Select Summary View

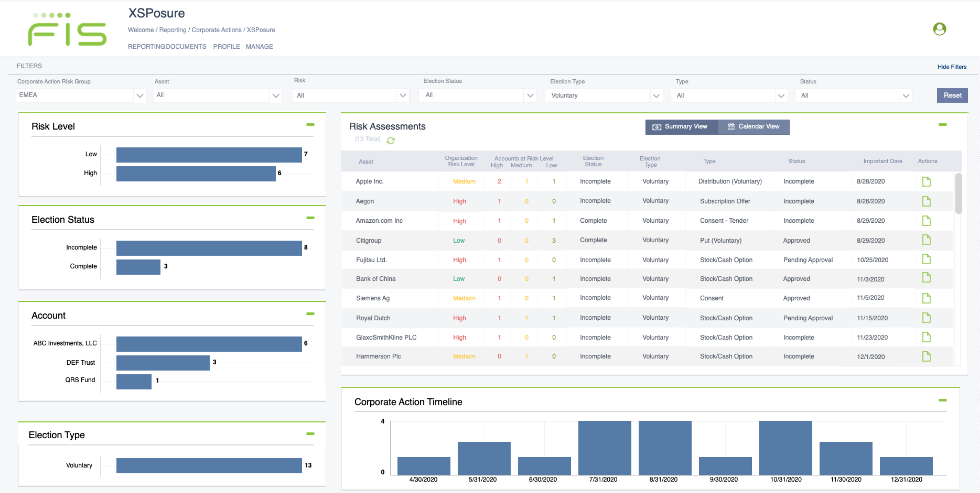click(681, 127)
